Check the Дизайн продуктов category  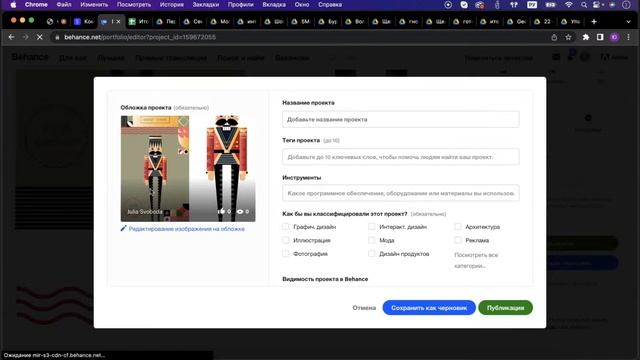coord(371,253)
